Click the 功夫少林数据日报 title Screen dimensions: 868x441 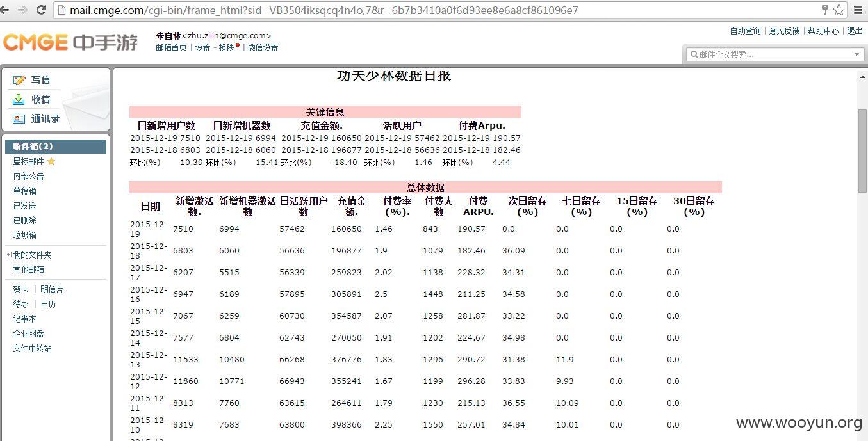click(x=394, y=76)
